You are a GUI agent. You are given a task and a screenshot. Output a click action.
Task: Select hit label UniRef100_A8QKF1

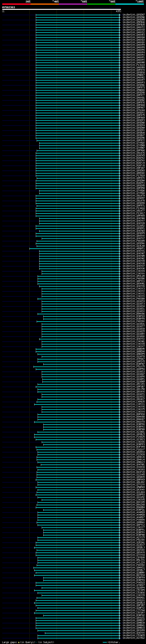pos(134,249)
